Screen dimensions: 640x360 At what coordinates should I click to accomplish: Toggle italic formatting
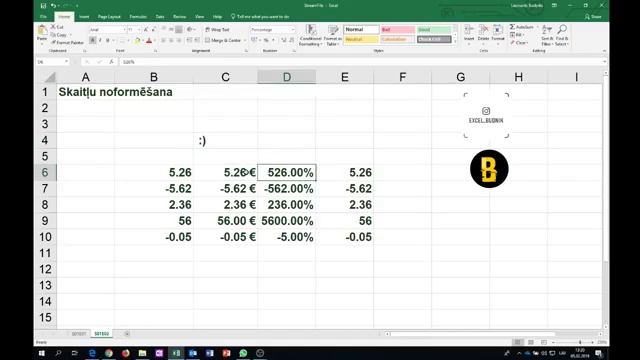(x=100, y=40)
